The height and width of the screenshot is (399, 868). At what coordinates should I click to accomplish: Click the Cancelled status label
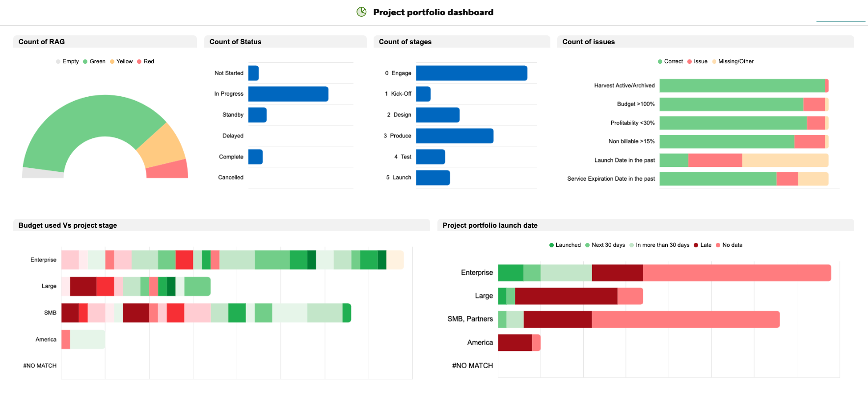pyautogui.click(x=231, y=178)
